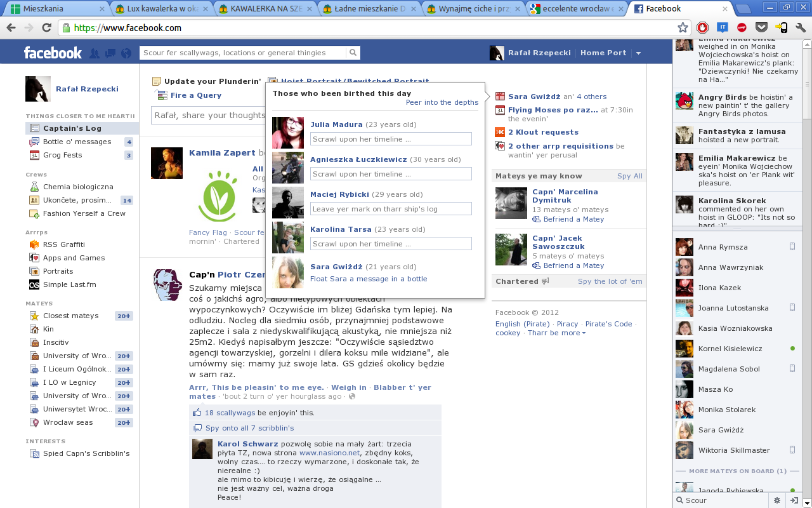Open chat with Kornel Kisielewicz
Screen dimensions: 812x508
point(736,349)
